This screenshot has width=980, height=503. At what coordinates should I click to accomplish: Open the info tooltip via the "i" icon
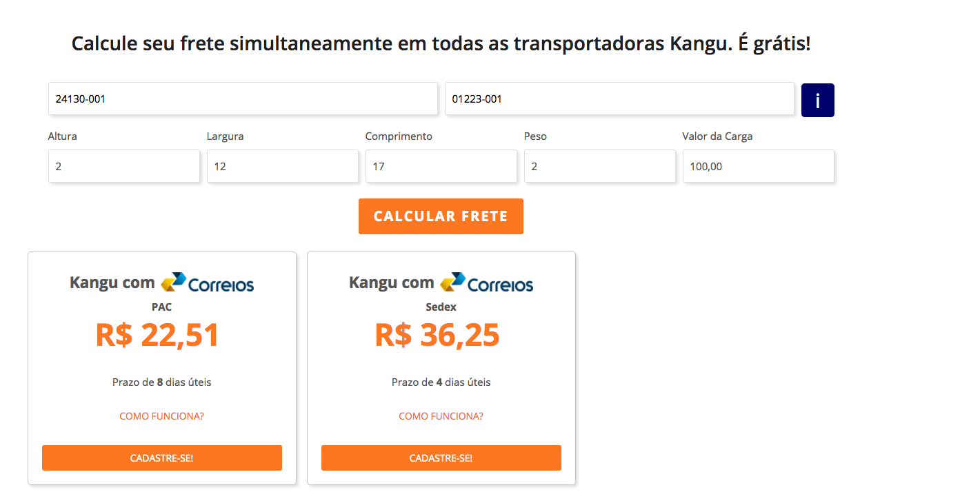pyautogui.click(x=817, y=99)
